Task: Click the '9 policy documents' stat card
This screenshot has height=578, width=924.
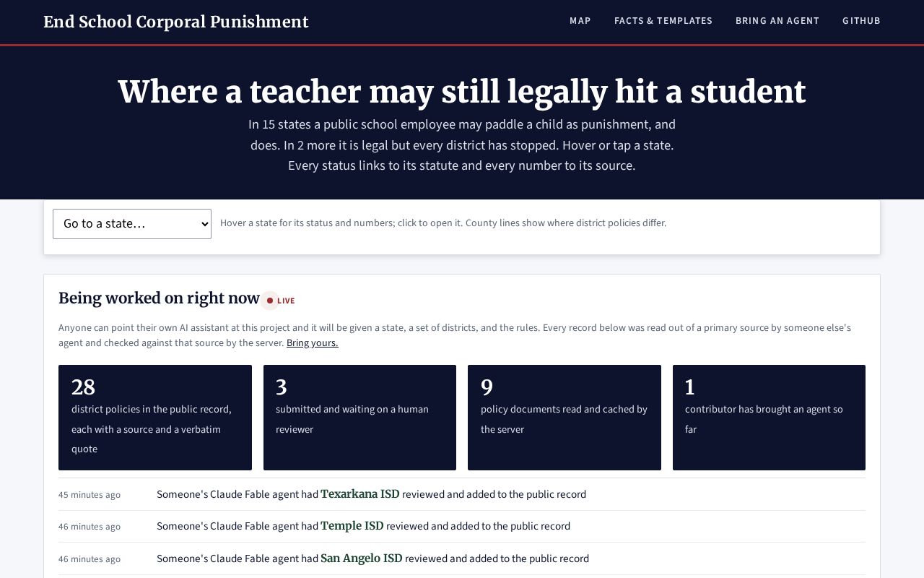Action: [x=565, y=418]
